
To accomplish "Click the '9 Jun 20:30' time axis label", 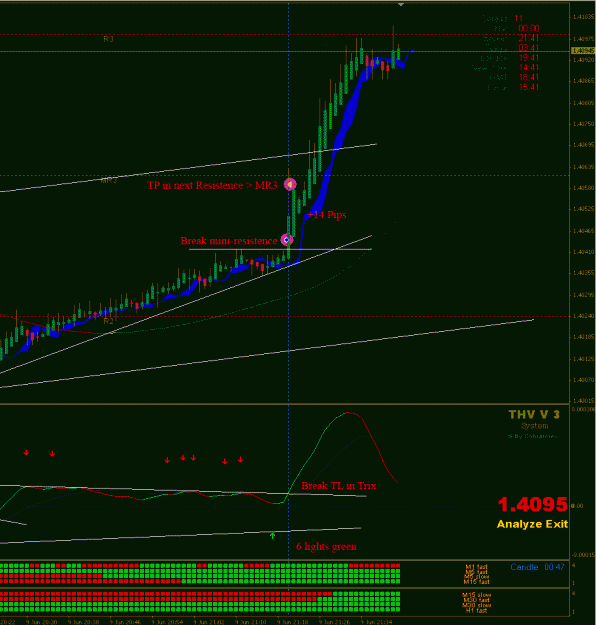I will 41,622.
